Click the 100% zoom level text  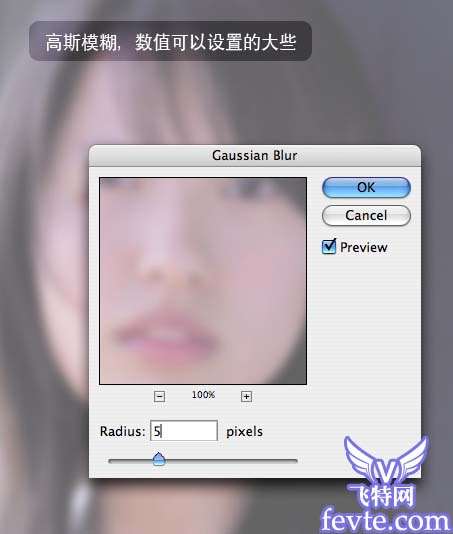click(x=203, y=395)
